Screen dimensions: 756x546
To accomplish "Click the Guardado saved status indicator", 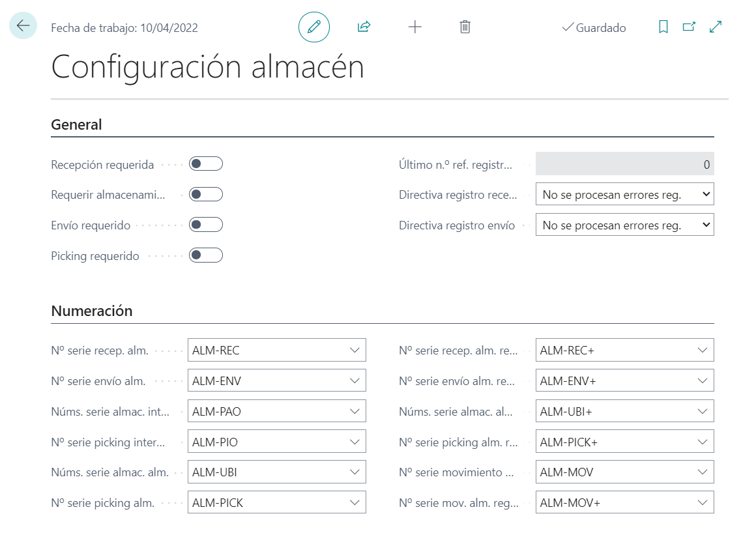I will click(x=594, y=27).
